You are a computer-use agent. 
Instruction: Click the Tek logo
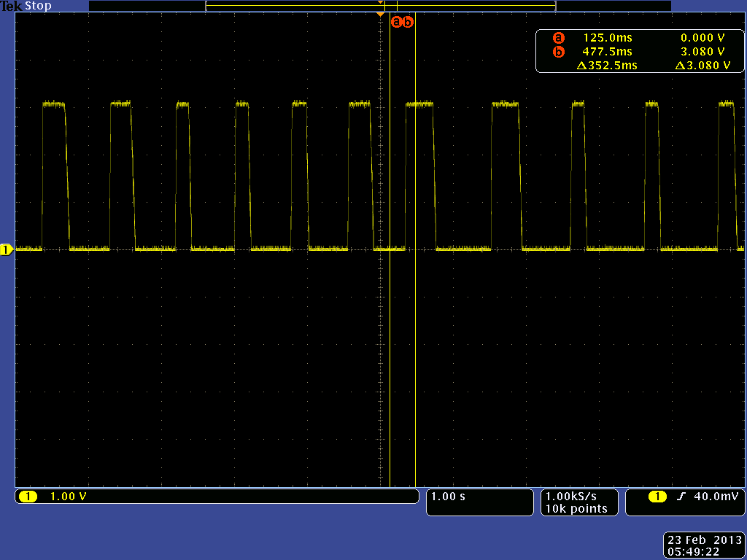[12, 6]
